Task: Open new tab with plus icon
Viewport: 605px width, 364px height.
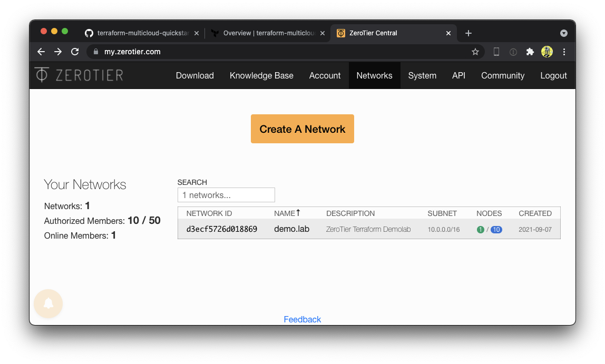Action: (469, 33)
